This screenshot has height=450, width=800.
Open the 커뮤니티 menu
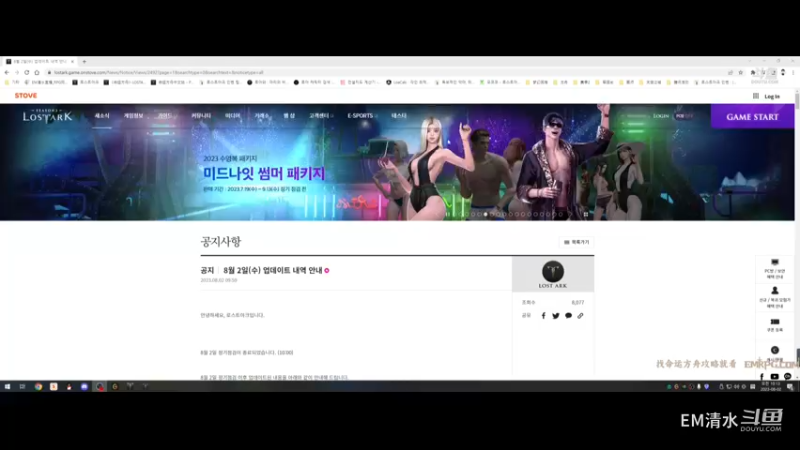(x=201, y=116)
